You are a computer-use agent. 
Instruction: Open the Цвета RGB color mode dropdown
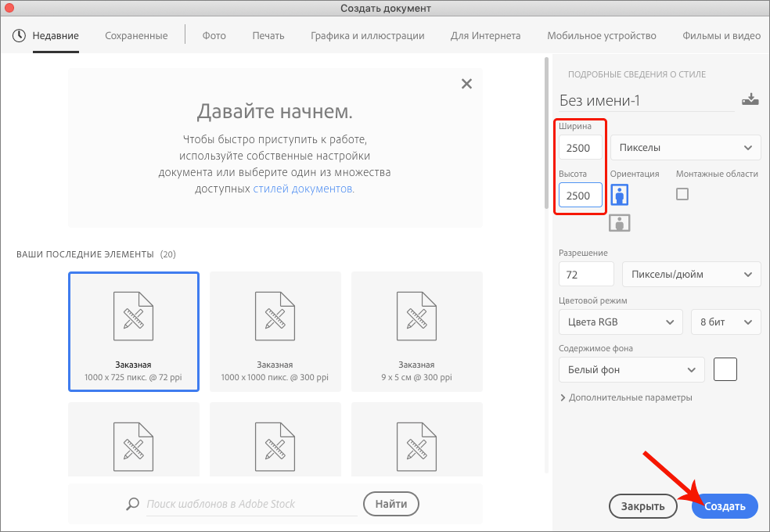click(620, 322)
